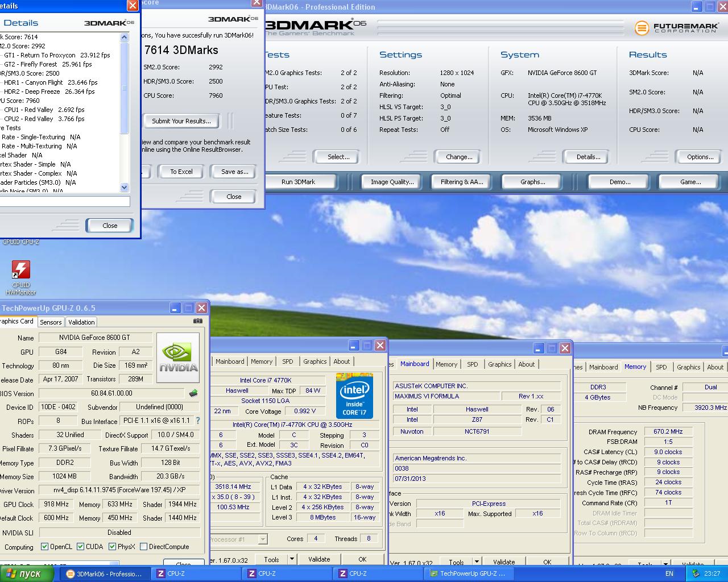This screenshot has width=728, height=582.
Task: Click the DRAM Frequency 670.2 MHz value
Action: click(x=668, y=431)
